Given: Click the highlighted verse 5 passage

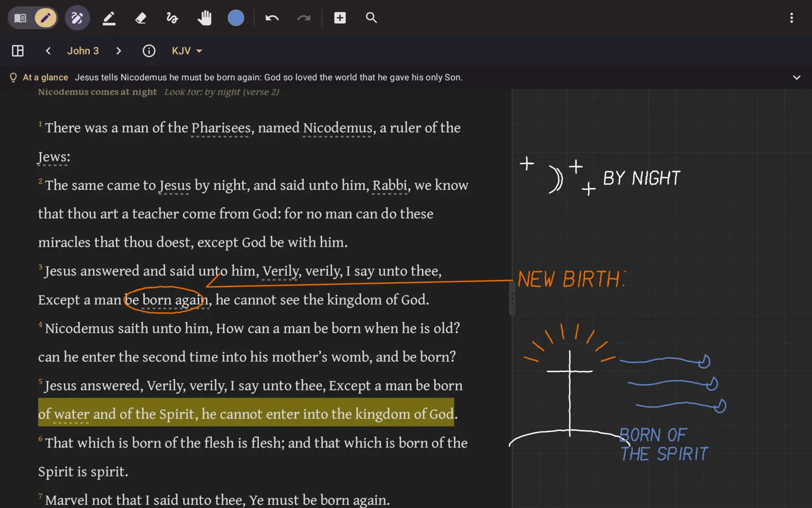Looking at the screenshot, I should [246, 413].
